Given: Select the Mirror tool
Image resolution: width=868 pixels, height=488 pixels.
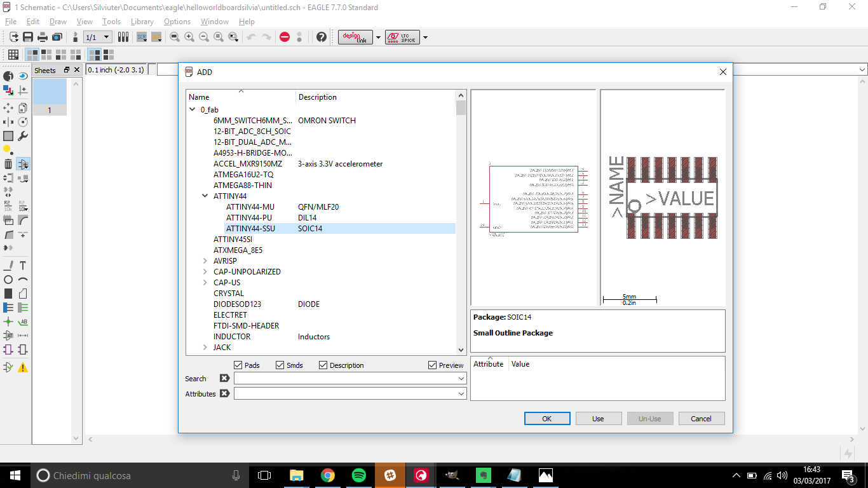Looking at the screenshot, I should [8, 122].
